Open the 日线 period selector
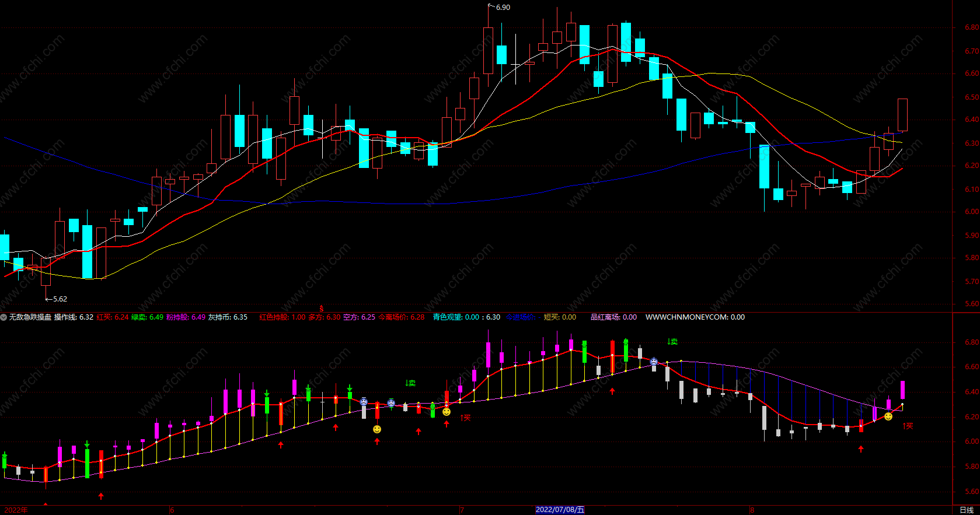This screenshot has height=515, width=980. (x=967, y=510)
